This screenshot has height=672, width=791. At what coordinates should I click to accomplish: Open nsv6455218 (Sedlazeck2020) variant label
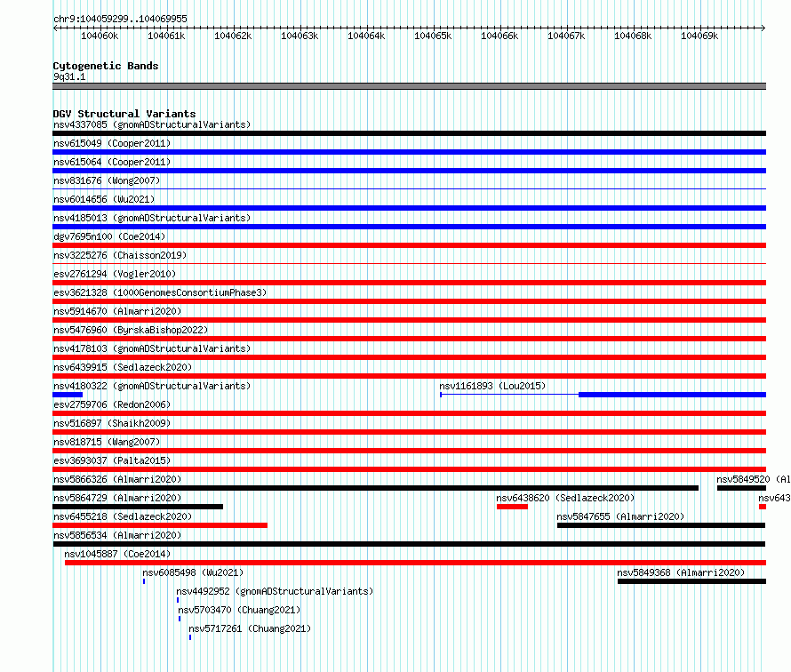click(x=123, y=516)
